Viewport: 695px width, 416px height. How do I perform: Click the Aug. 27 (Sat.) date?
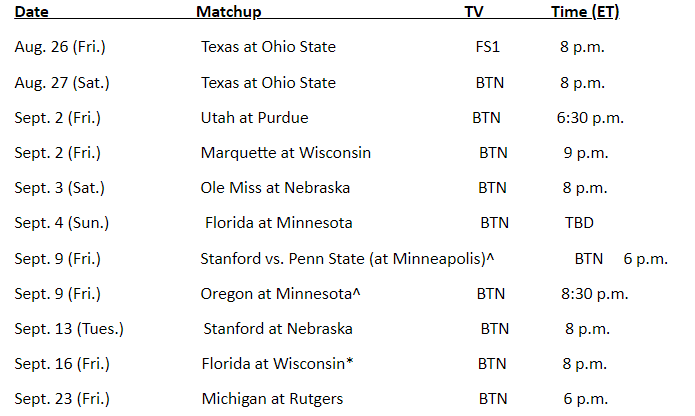[x=62, y=83]
